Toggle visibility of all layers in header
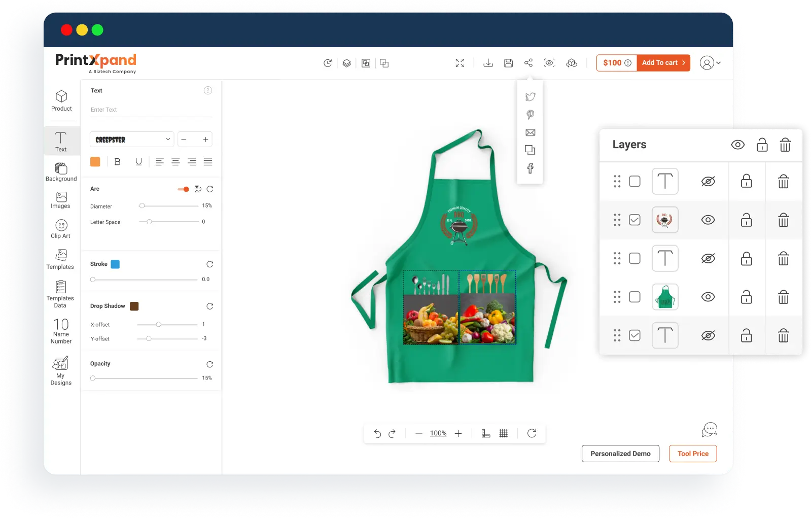This screenshot has height=518, width=812. pos(738,145)
